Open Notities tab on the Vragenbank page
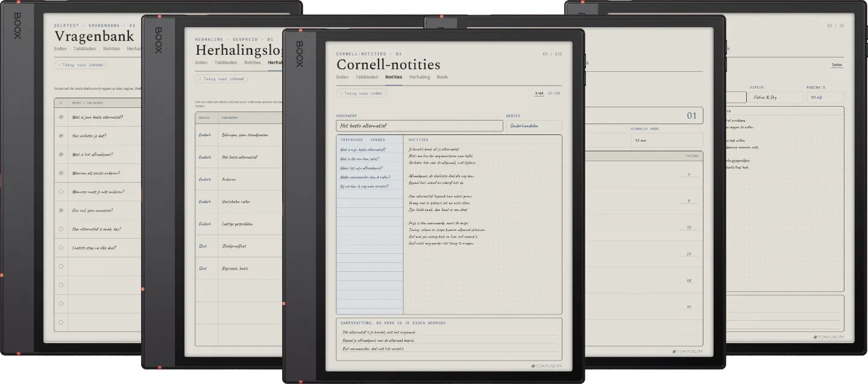The width and height of the screenshot is (868, 384). click(x=112, y=48)
